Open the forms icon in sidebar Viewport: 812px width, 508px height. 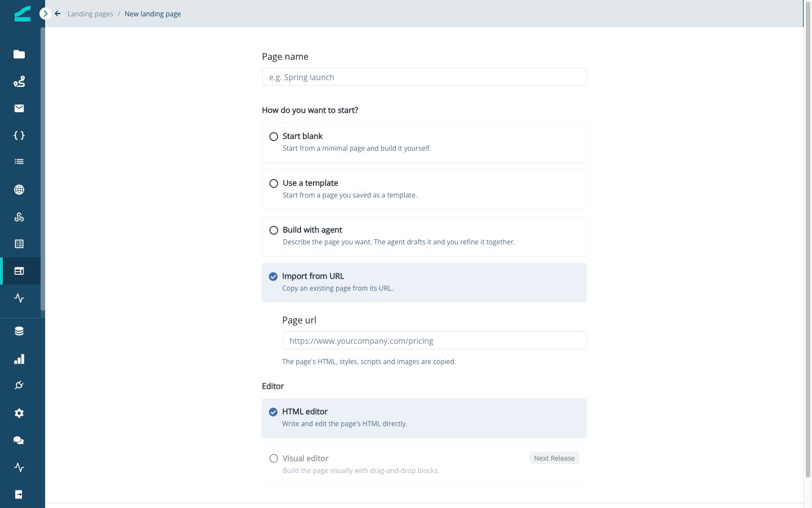click(x=19, y=244)
